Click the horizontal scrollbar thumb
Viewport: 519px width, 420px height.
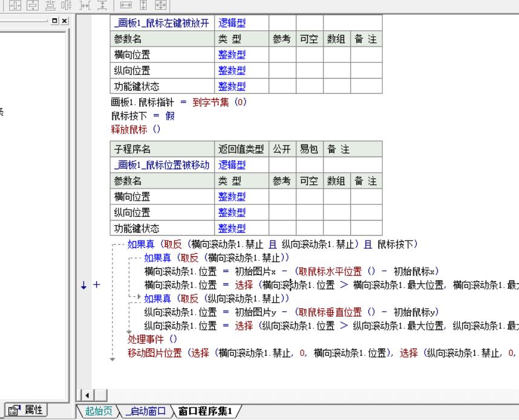(x=100, y=395)
